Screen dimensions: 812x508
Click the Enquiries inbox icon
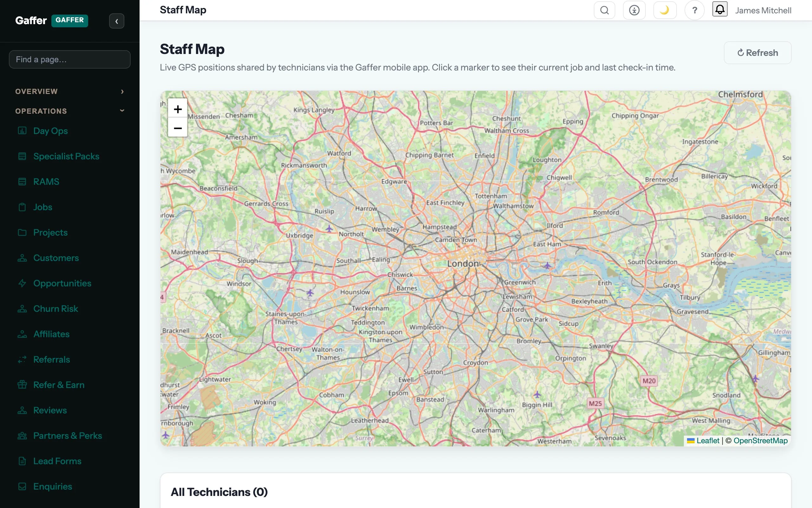22,486
